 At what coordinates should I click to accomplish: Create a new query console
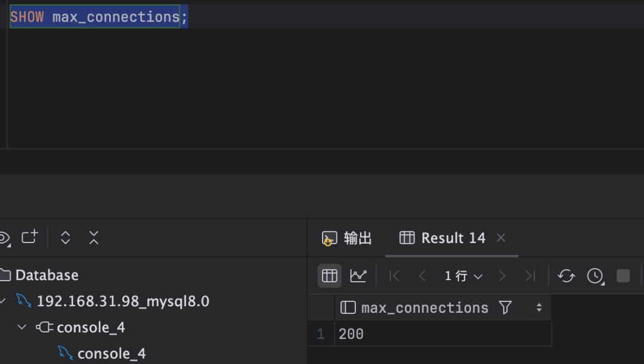point(29,237)
